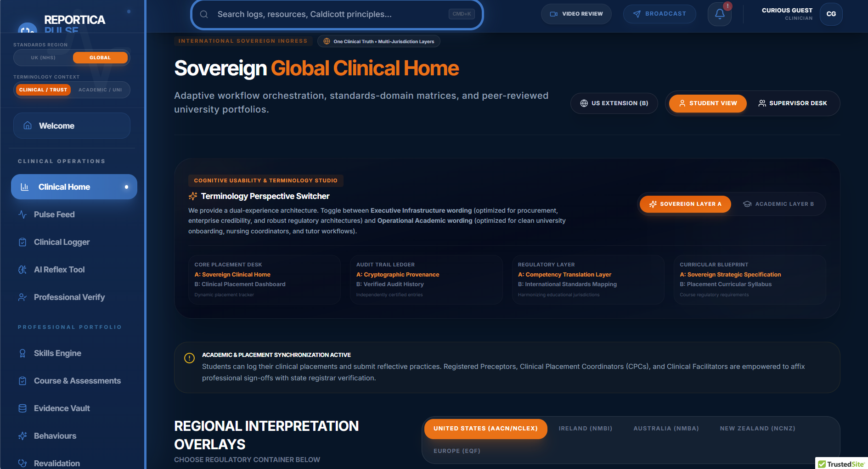
Task: Click the users icon in Supervisor Desk
Action: [762, 103]
